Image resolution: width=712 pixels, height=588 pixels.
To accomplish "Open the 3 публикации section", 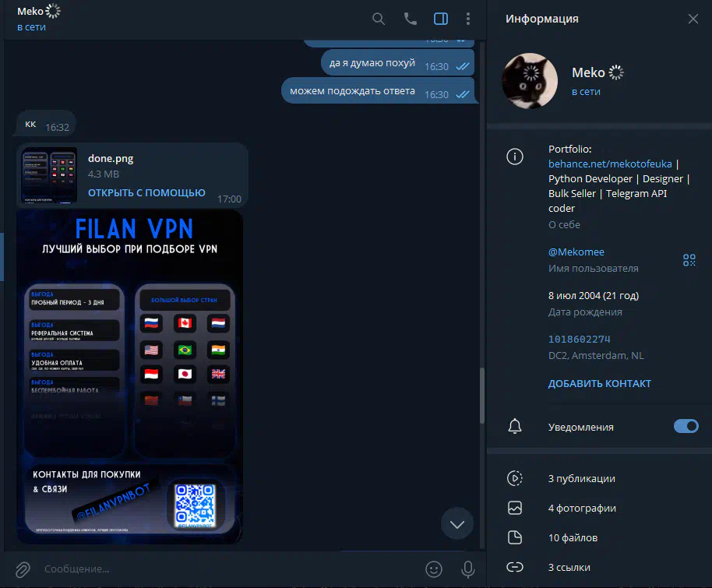I will (x=582, y=478).
